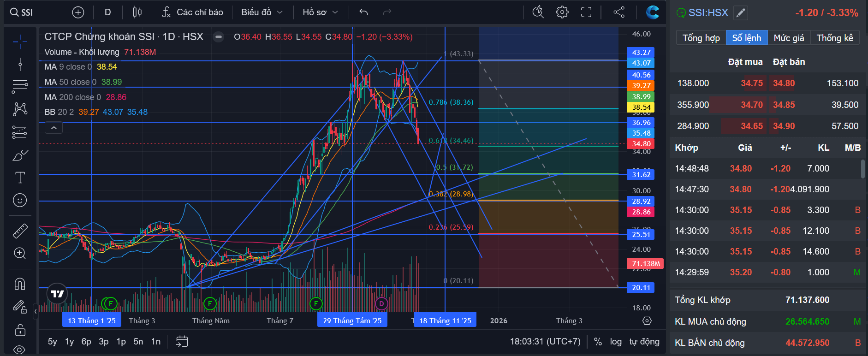Image resolution: width=868 pixels, height=356 pixels.
Task: Select the ruler measure tool
Action: [x=20, y=231]
